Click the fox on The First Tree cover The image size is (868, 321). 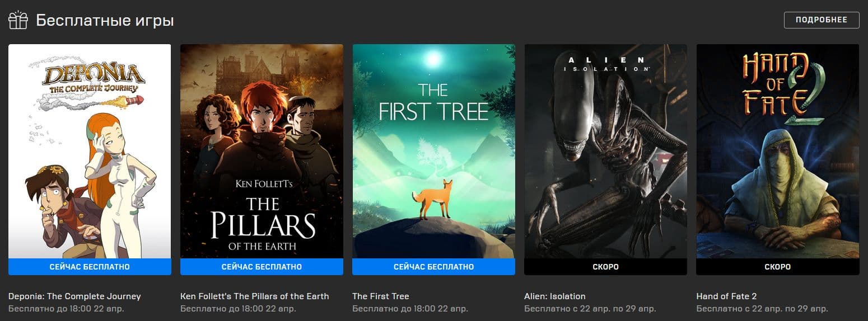(432, 199)
